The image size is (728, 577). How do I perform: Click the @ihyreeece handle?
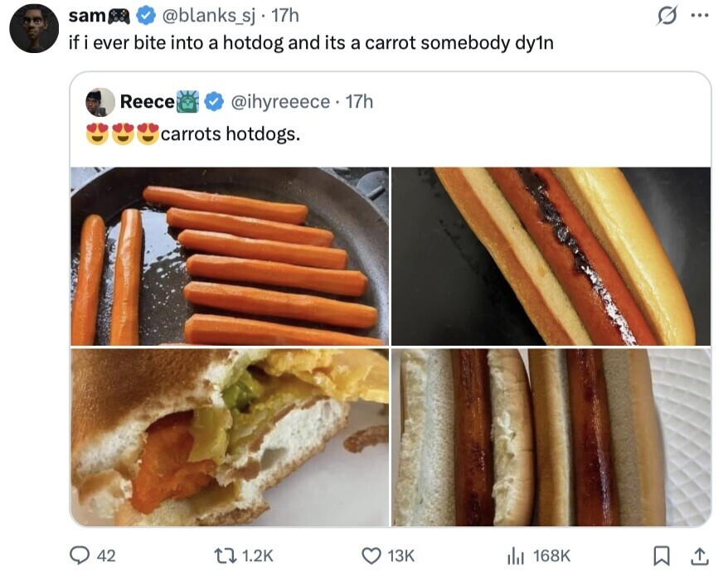coord(279,102)
